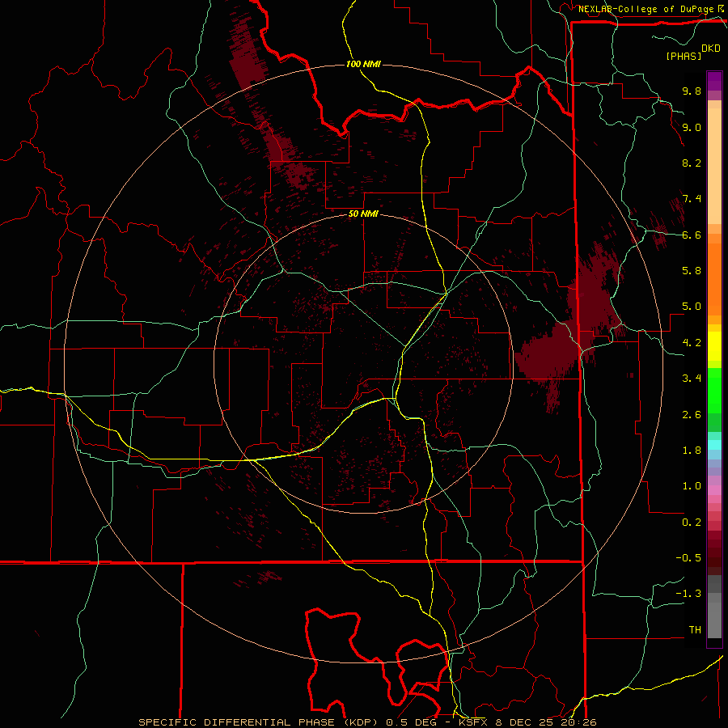Click the 5.8 legend label
The width and height of the screenshot is (728, 728).
[692, 270]
